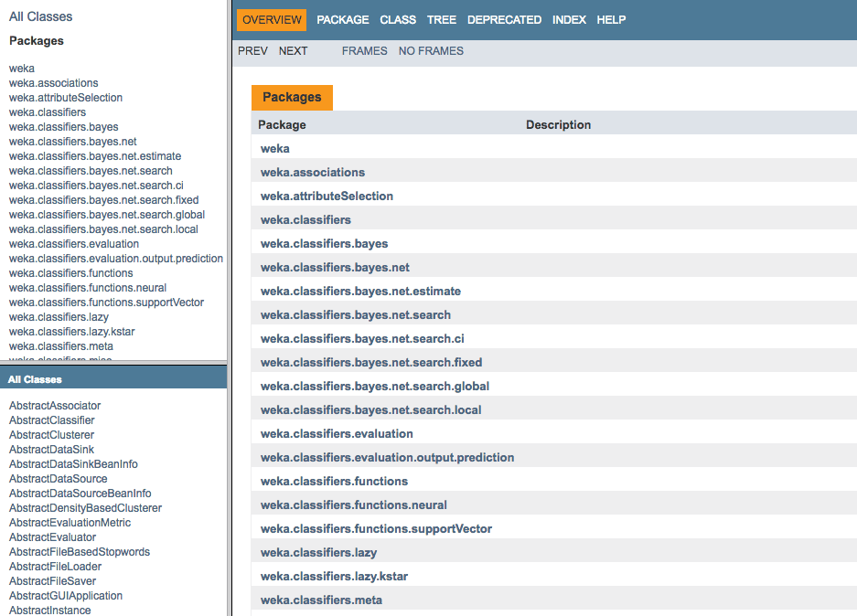Open weka.classifiers in left packages list
Screen dimensions: 857x616
tap(48, 112)
